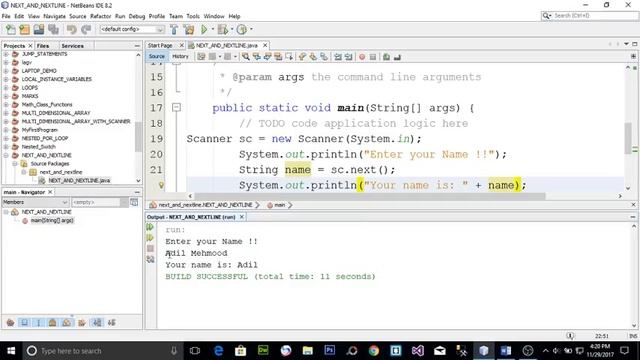Click the Debug Project toolbar icon
This screenshot has height=360, width=640.
(222, 29)
